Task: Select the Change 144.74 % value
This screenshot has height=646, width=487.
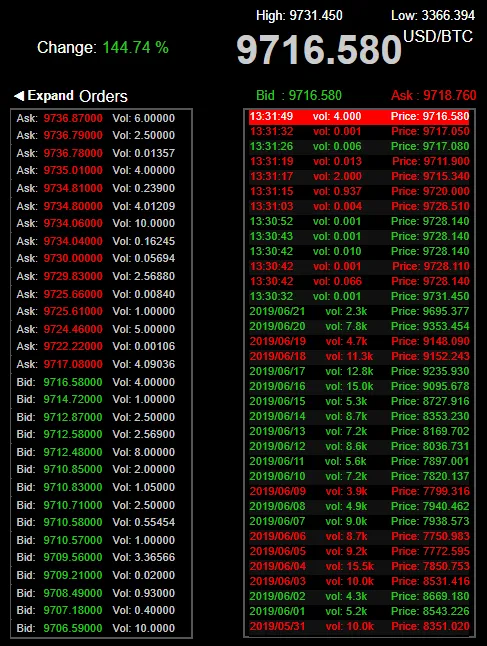Action: [x=136, y=48]
